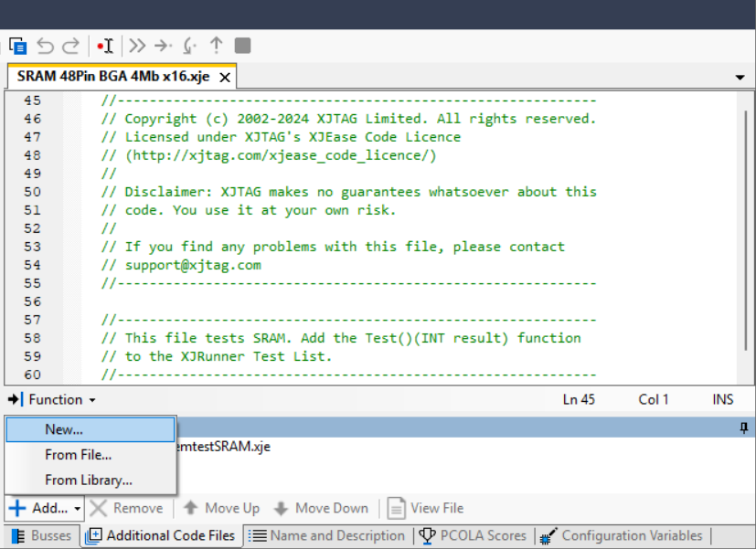This screenshot has width=756, height=549.
Task: Click the Add... dropdown button
Action: click(x=45, y=508)
